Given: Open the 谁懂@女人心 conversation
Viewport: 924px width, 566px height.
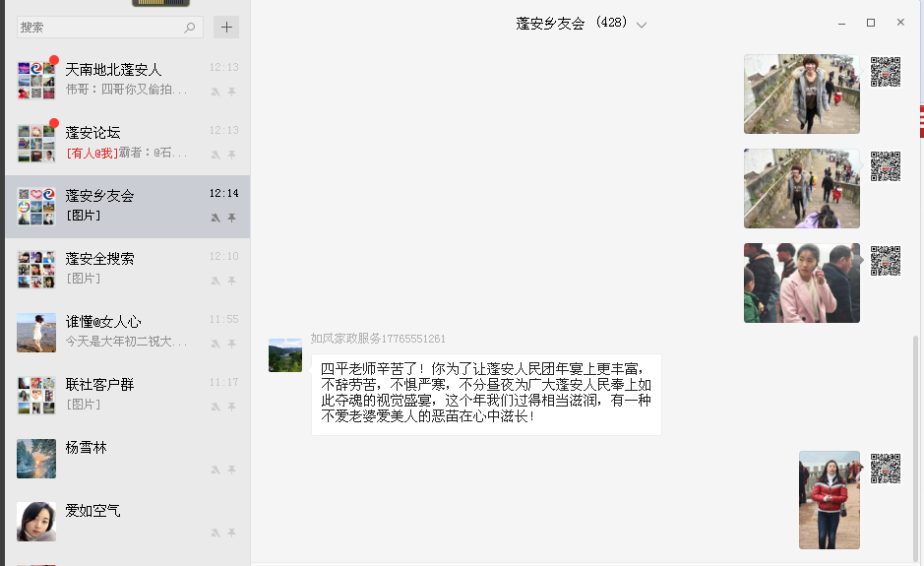Looking at the screenshot, I should (x=127, y=333).
